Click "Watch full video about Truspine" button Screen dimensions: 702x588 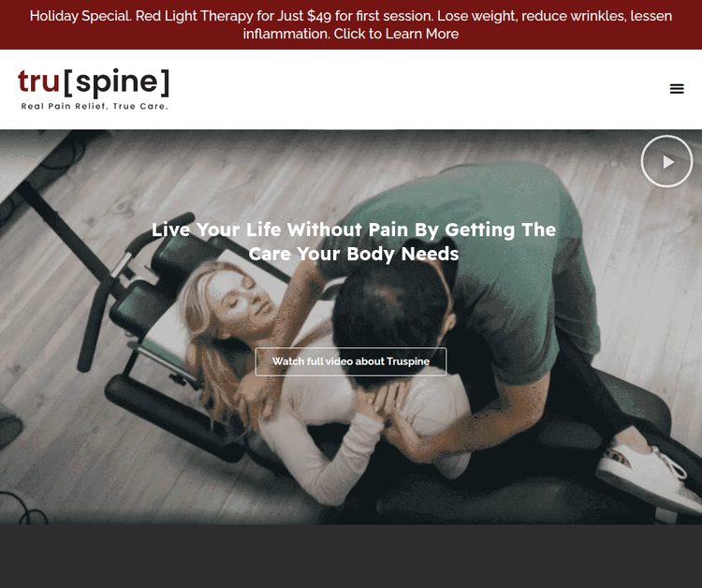(351, 361)
